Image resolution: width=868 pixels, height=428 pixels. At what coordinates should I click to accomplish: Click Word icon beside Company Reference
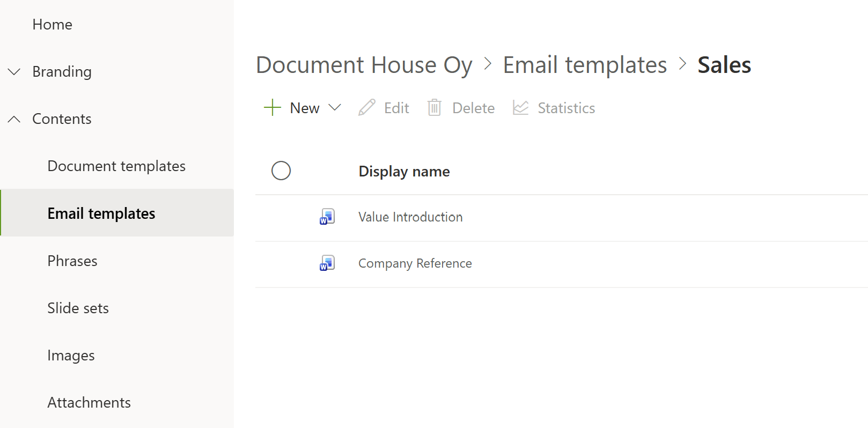(x=327, y=263)
